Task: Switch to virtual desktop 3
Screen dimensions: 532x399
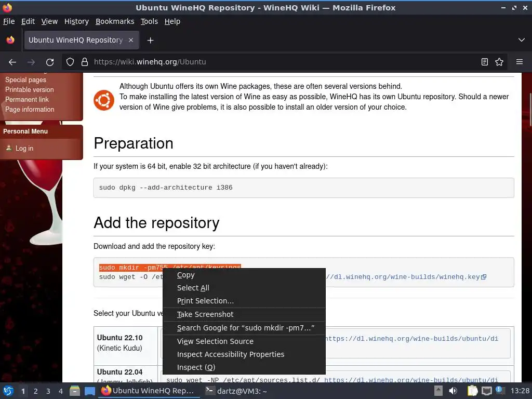Action: coord(48,391)
